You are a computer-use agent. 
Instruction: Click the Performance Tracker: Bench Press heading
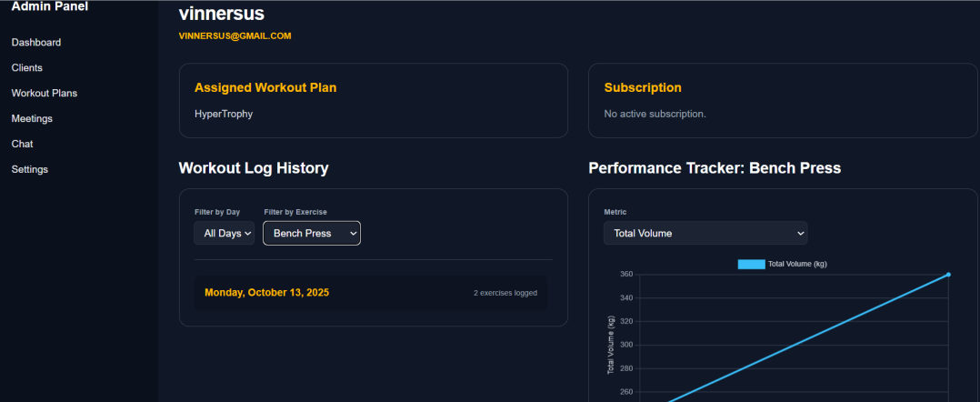click(715, 168)
